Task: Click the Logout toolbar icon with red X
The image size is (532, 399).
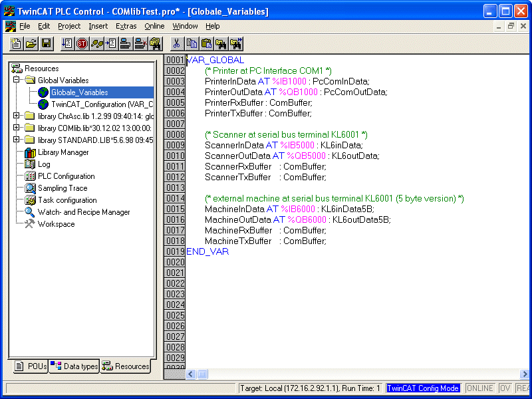Action: [140, 43]
